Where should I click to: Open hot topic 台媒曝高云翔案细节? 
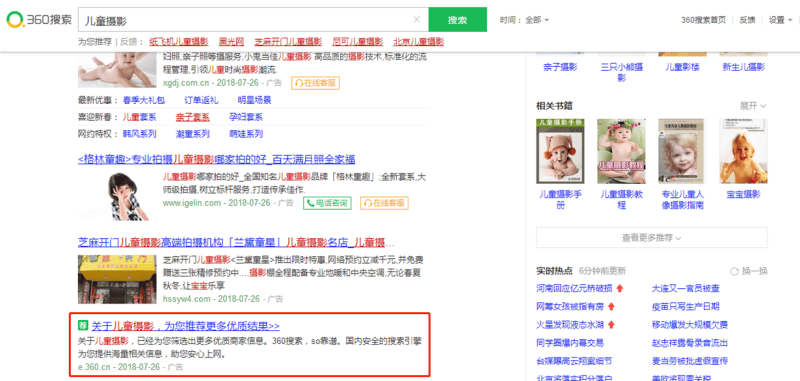pos(574,361)
